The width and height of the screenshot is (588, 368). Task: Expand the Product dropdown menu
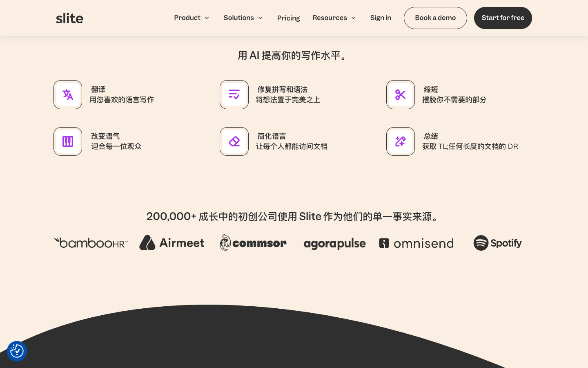(192, 18)
